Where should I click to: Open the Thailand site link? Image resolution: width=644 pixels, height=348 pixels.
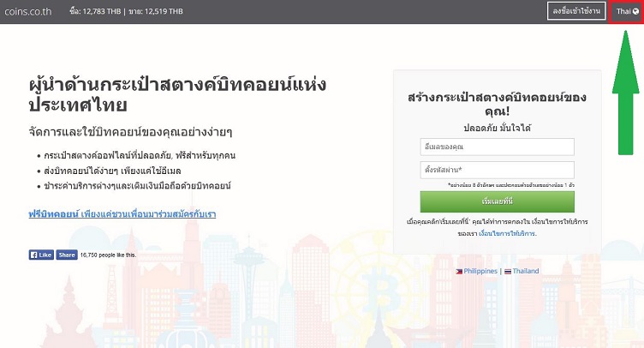pos(526,271)
